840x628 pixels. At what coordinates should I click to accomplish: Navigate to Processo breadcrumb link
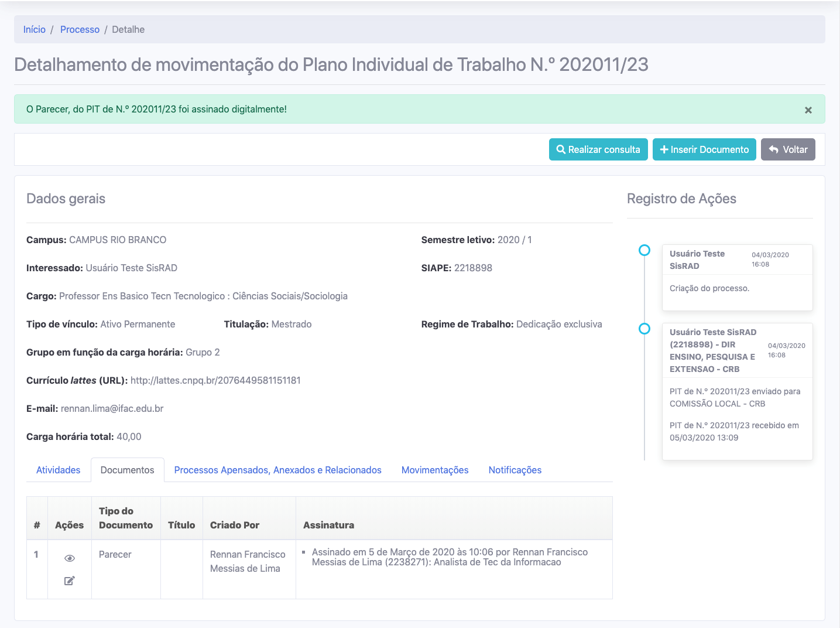click(80, 29)
